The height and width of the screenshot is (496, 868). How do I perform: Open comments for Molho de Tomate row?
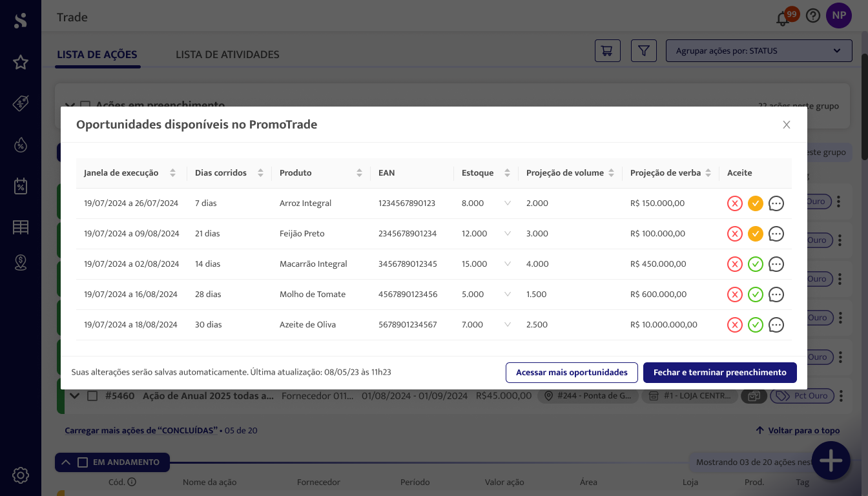pos(776,294)
